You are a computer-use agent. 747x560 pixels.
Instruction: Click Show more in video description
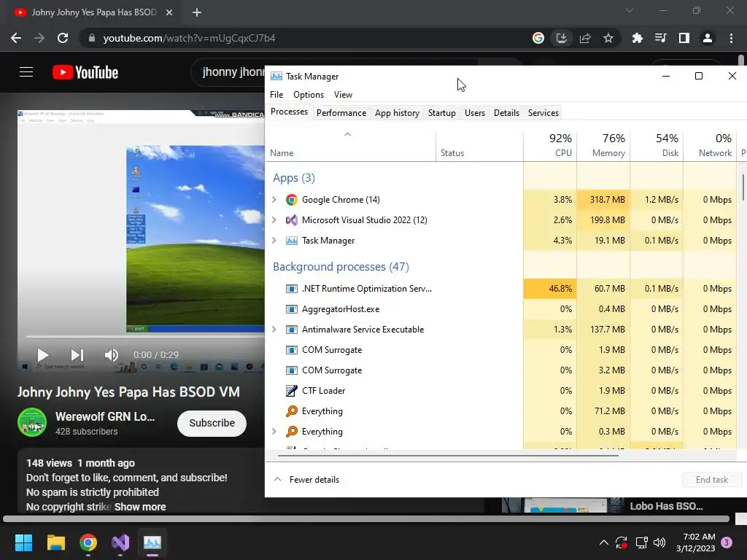[x=140, y=507]
